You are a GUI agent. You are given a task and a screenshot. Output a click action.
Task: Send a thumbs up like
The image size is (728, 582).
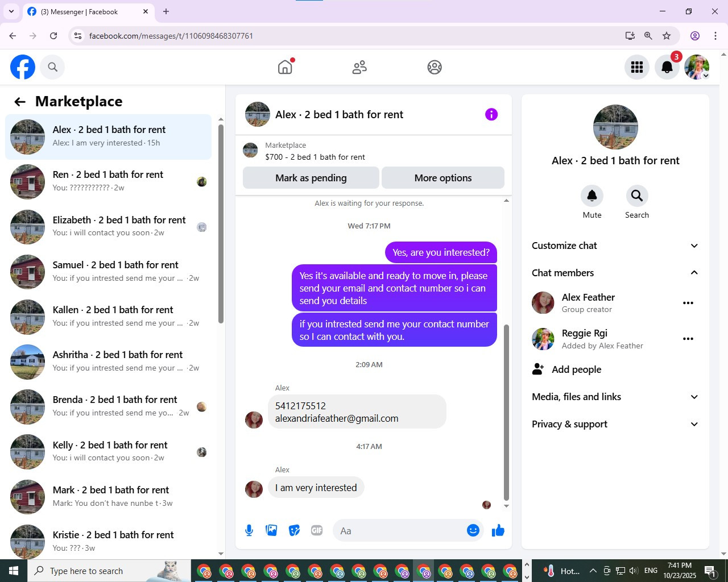498,530
